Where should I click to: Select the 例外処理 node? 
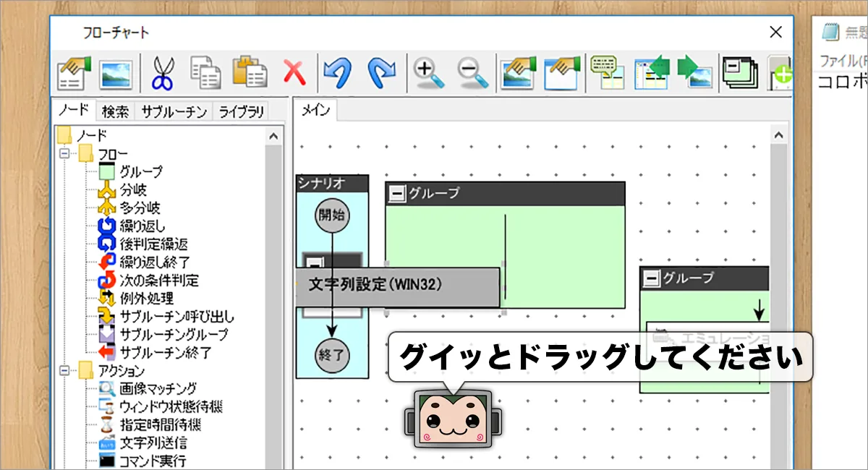tap(135, 298)
